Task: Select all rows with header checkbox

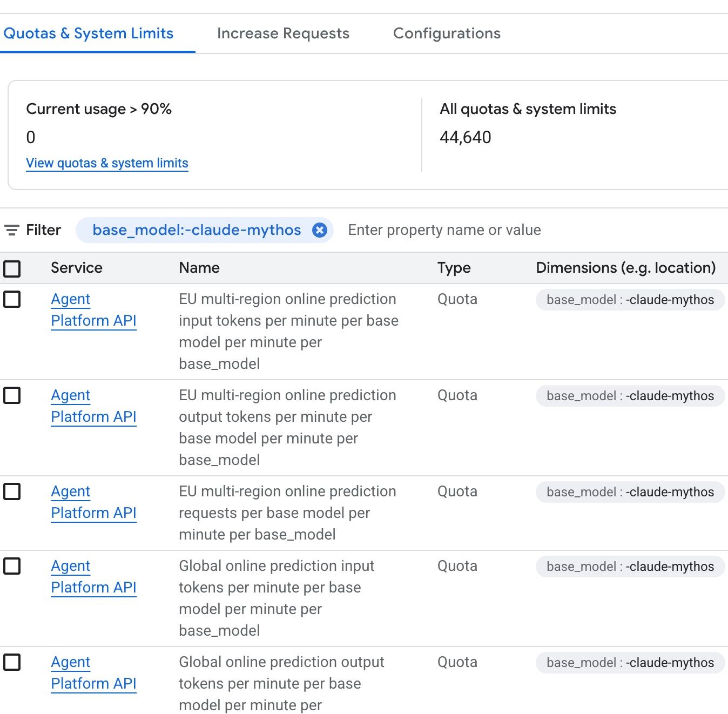Action: [x=12, y=268]
